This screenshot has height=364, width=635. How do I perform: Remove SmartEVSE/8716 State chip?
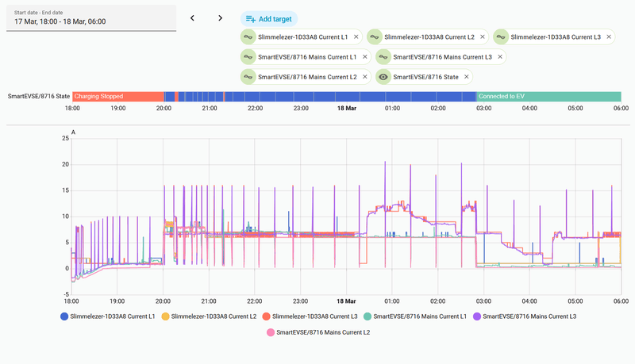click(467, 77)
